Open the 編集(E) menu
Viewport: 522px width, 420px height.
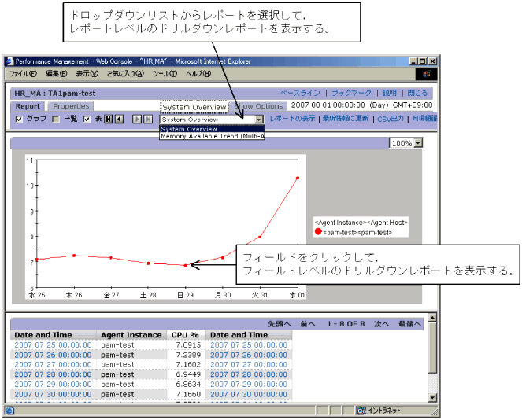coord(56,74)
